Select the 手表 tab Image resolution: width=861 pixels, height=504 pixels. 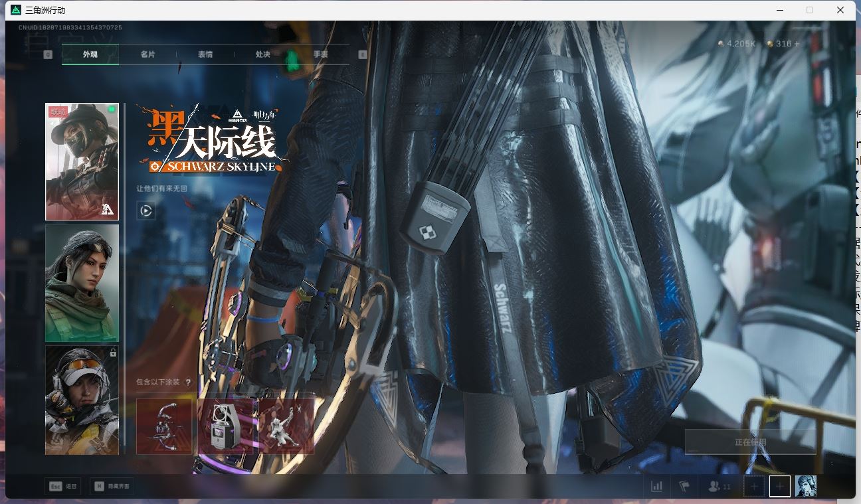tap(320, 54)
